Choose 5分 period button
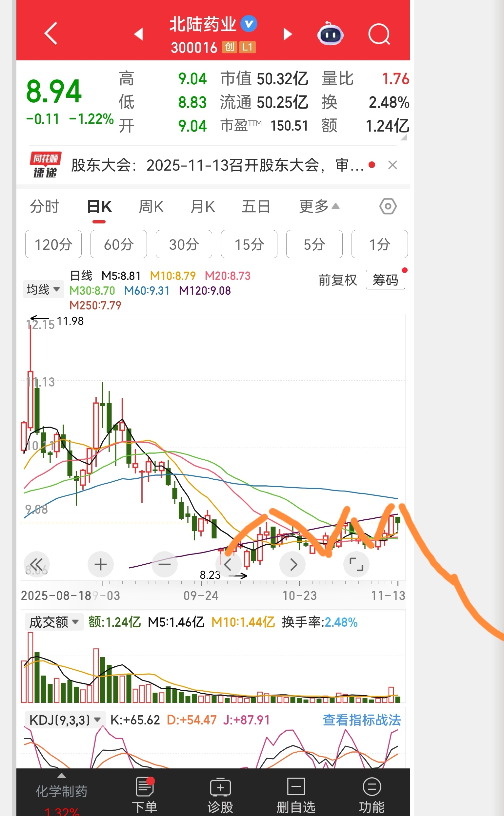The image size is (504, 816). (314, 244)
